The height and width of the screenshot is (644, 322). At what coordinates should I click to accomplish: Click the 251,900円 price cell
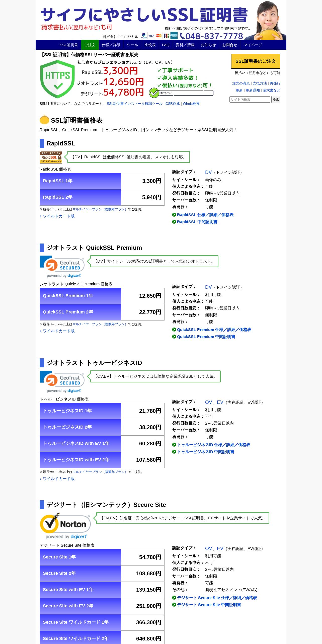click(143, 606)
